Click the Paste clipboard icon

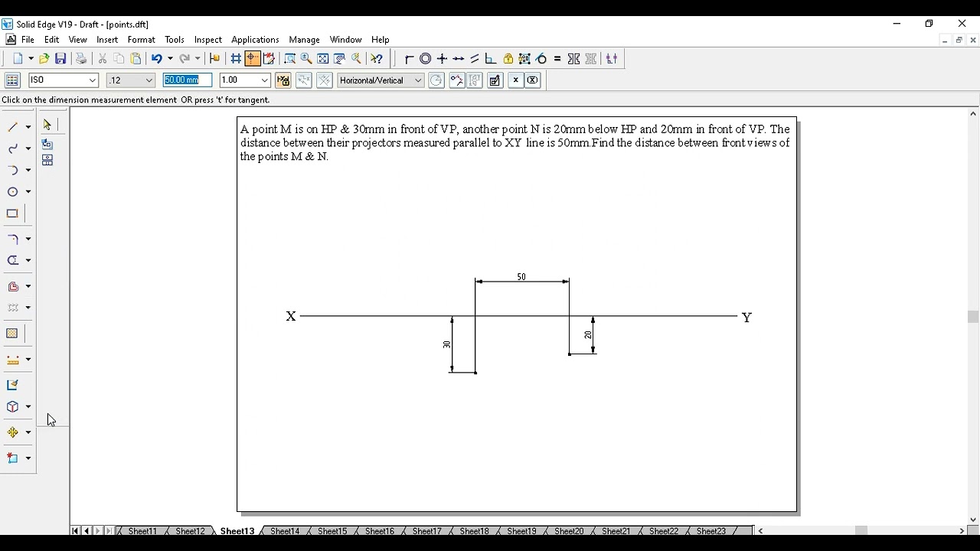[x=136, y=59]
